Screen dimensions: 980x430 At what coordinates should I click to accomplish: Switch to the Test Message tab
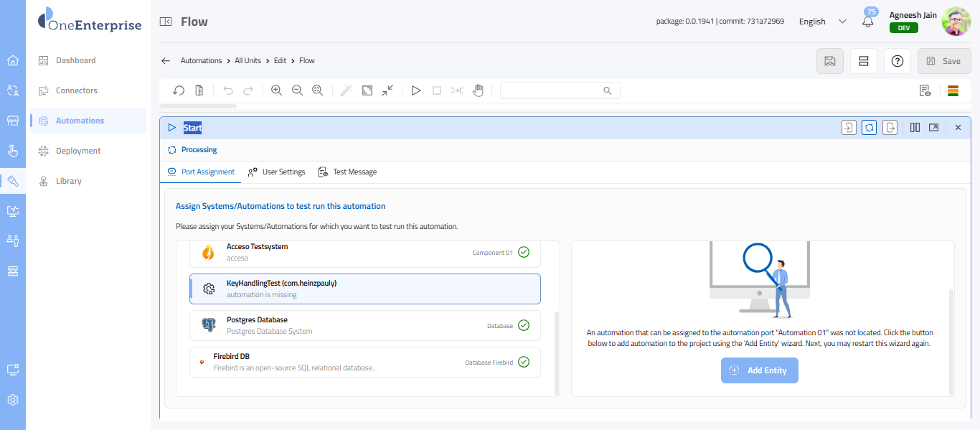click(x=347, y=172)
